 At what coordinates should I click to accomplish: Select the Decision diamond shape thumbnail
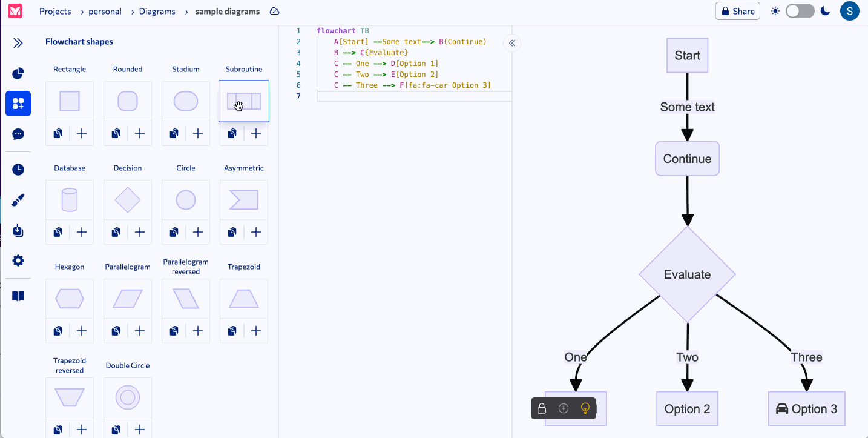[x=128, y=200]
